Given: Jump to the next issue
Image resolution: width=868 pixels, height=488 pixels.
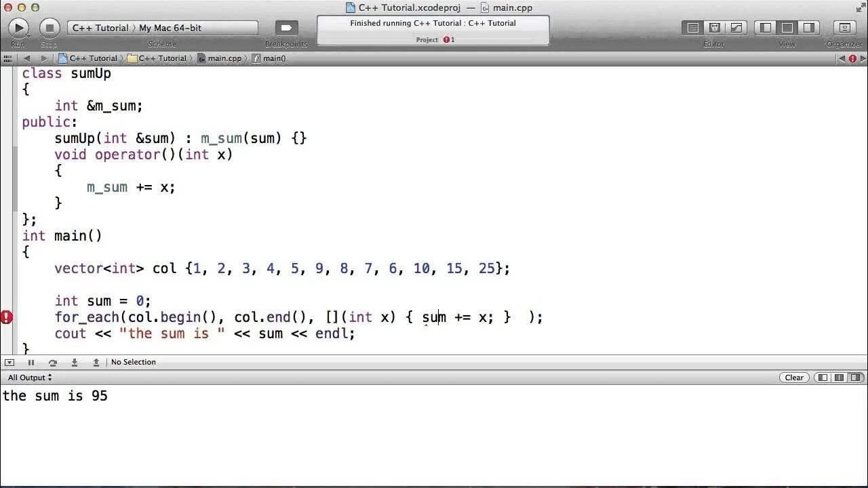Looking at the screenshot, I should (x=863, y=58).
